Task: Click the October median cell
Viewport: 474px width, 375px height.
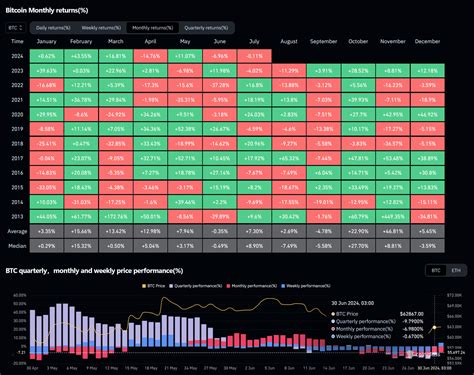Action: pos(358,246)
